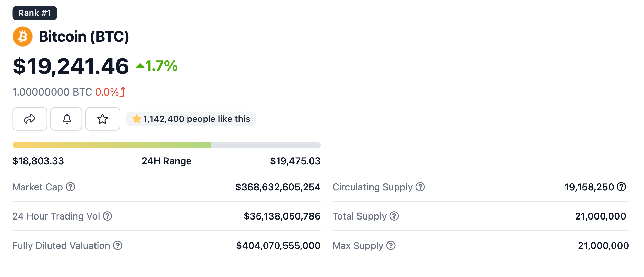Click info icon beside 19,158,250 value
This screenshot has width=644, height=277.
pyautogui.click(x=622, y=187)
